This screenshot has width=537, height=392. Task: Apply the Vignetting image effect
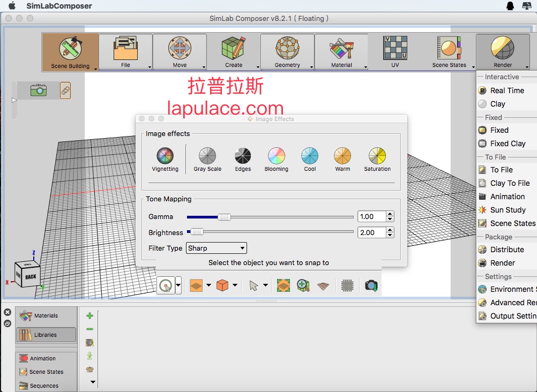tap(165, 160)
